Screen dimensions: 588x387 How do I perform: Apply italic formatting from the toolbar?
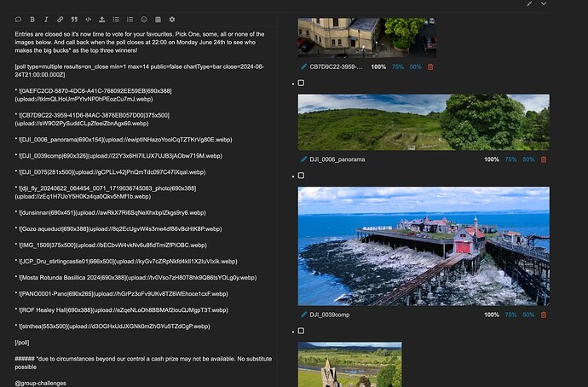pyautogui.click(x=46, y=20)
